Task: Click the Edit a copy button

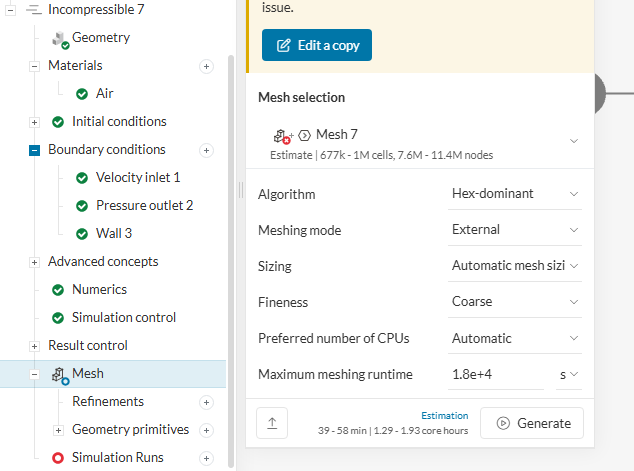Action: tap(317, 45)
